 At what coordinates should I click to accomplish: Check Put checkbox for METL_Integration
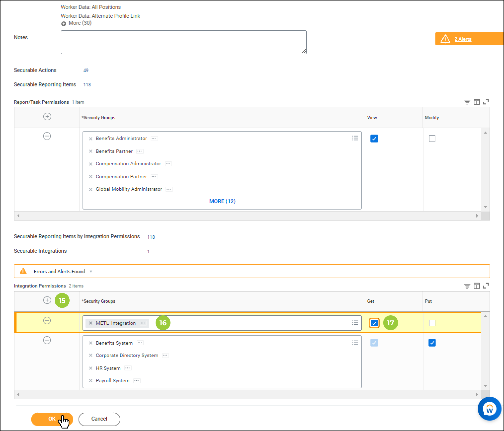coord(432,323)
